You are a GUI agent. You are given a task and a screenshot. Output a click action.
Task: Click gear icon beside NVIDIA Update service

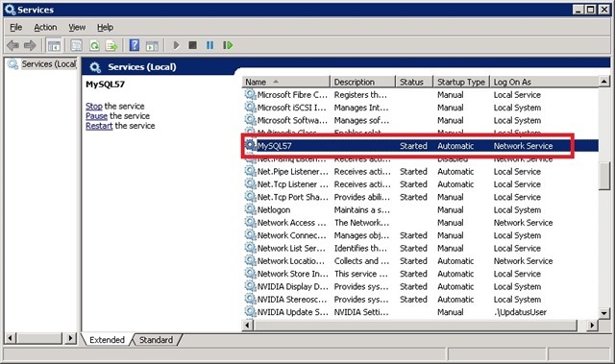tap(250, 311)
